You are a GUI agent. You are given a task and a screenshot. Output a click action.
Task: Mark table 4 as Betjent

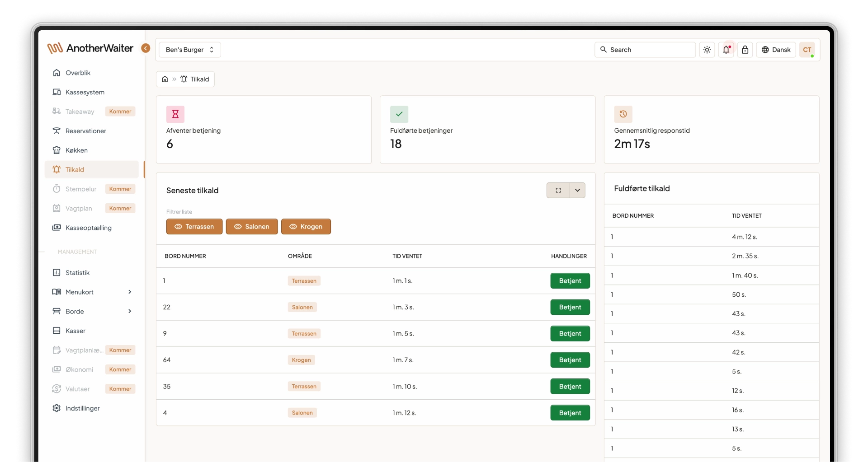[x=570, y=413]
